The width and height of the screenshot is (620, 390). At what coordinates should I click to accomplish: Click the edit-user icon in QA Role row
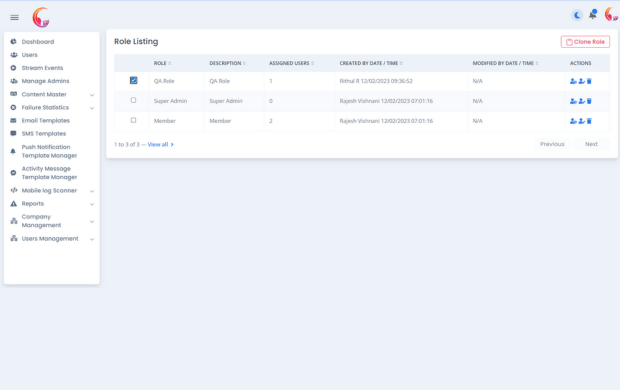(581, 81)
